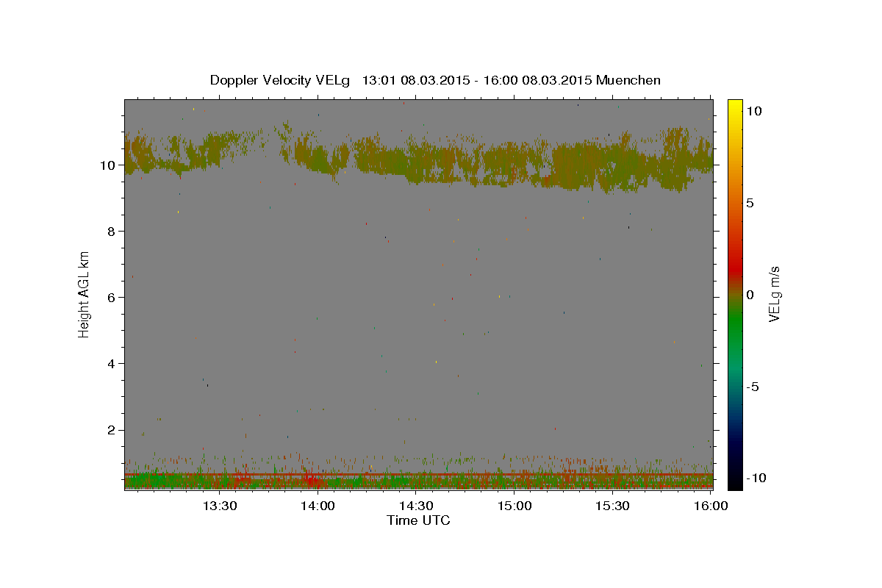Click the yellow top of the colorbar
Image resolution: width=882 pixels, height=588 pixels.
734,107
